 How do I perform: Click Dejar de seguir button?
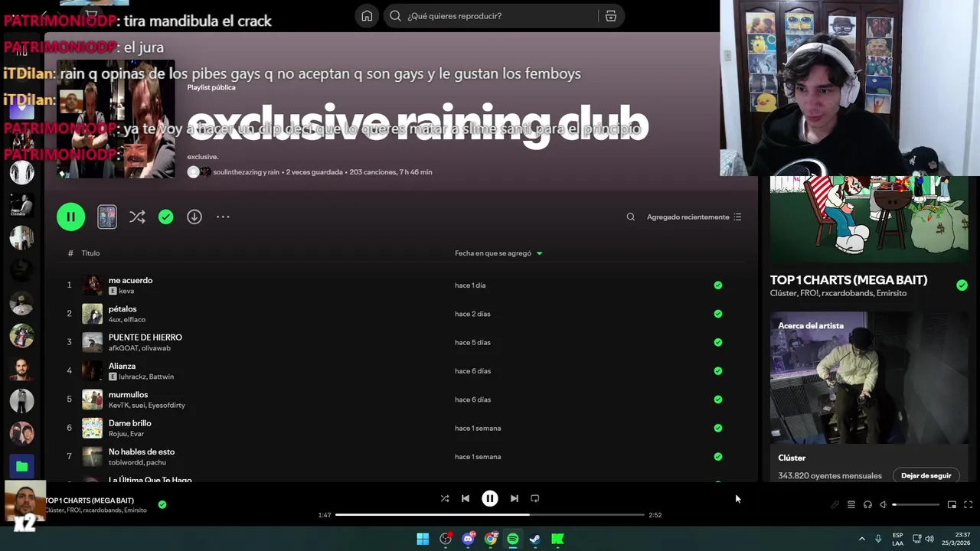[926, 476]
